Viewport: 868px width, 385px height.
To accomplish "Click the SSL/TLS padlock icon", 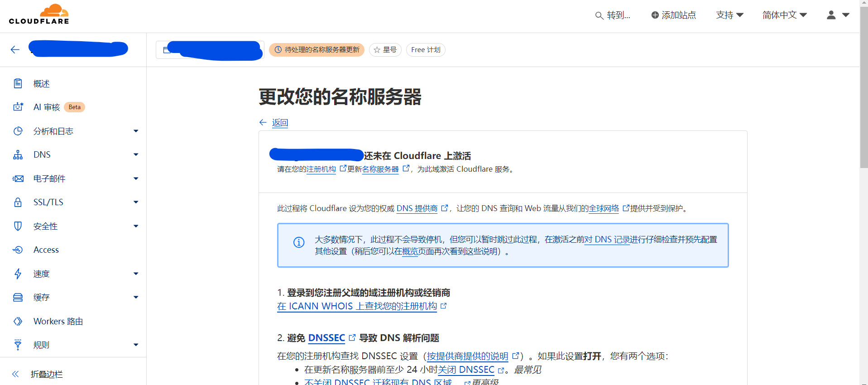I will (x=18, y=202).
